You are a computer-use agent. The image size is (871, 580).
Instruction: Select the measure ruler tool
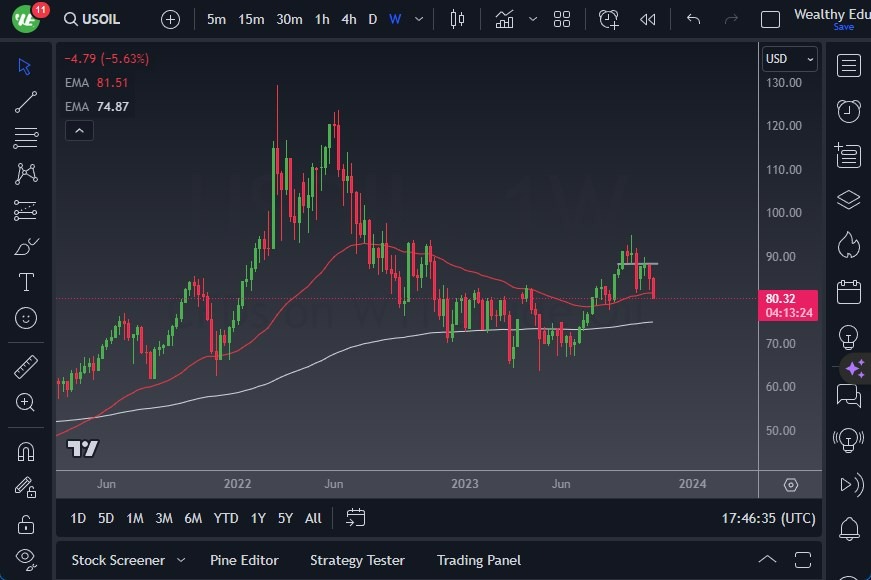point(24,367)
